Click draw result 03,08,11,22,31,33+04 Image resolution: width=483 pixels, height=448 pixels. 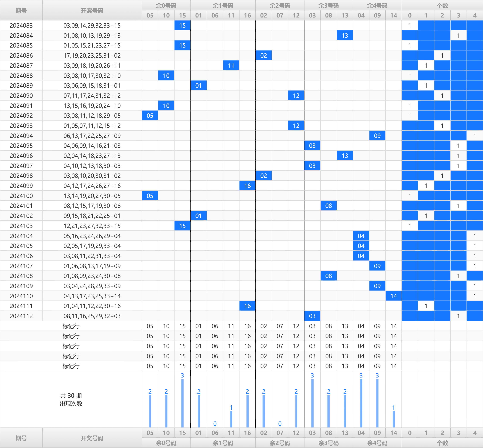click(92, 256)
